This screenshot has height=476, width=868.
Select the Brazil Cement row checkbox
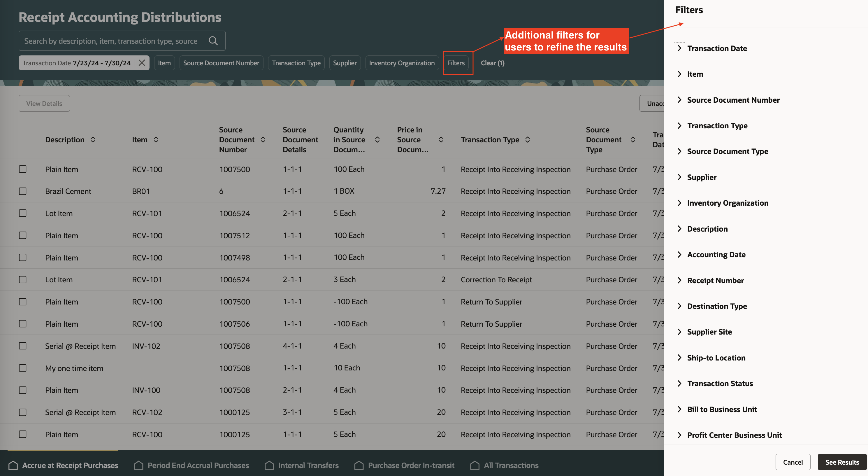pyautogui.click(x=22, y=191)
